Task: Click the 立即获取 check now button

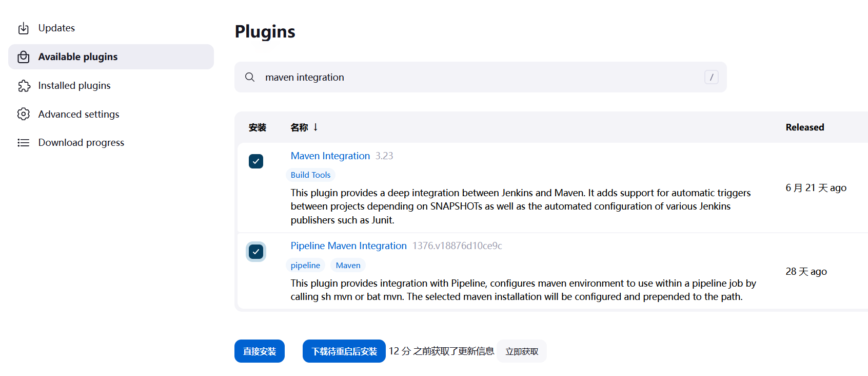Action: click(x=522, y=351)
